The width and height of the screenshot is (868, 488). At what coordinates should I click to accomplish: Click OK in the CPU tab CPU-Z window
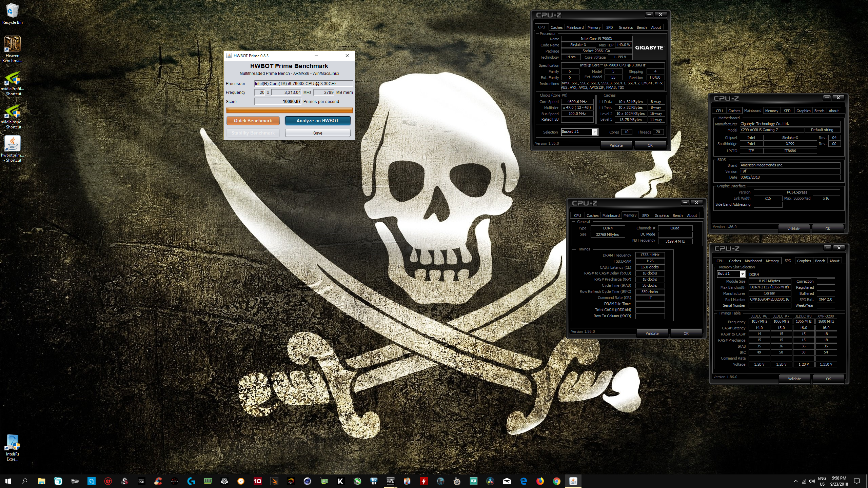[650, 145]
